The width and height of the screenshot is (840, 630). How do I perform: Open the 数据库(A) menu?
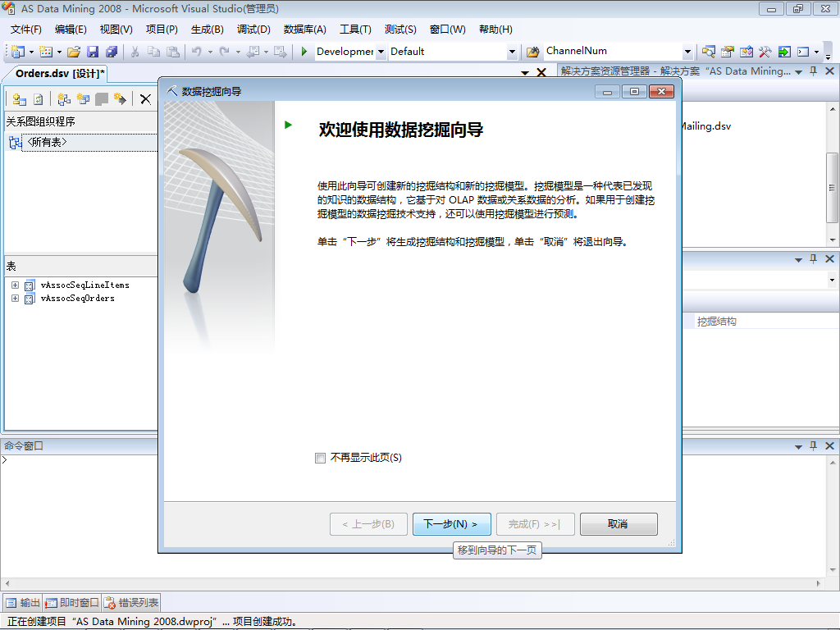pos(305,30)
